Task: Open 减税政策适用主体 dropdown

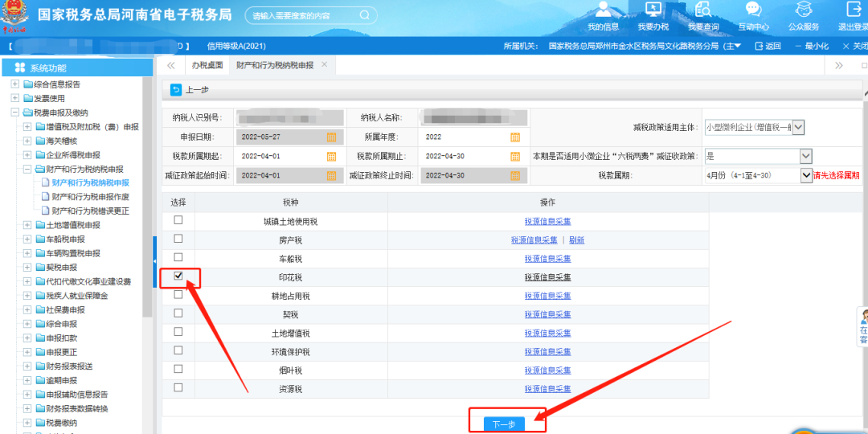Action: tap(798, 127)
